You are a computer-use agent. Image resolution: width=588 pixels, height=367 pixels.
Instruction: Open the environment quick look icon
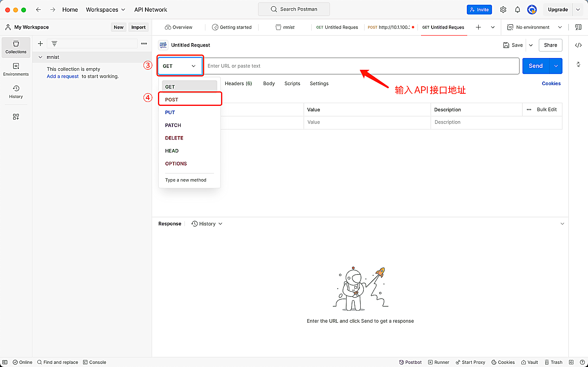578,27
